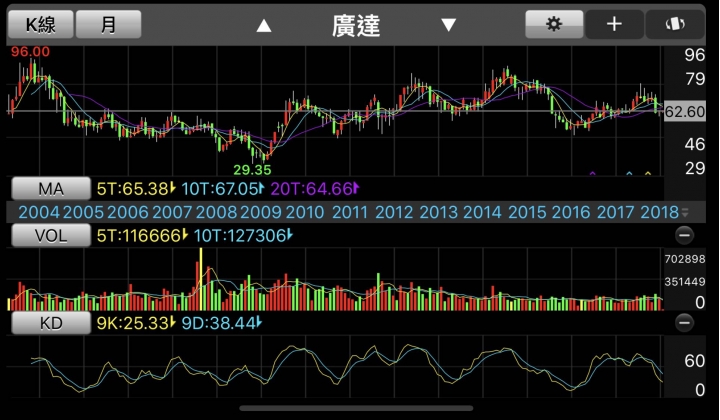720x420 pixels.
Task: Tap the 2011 year label
Action: [350, 213]
